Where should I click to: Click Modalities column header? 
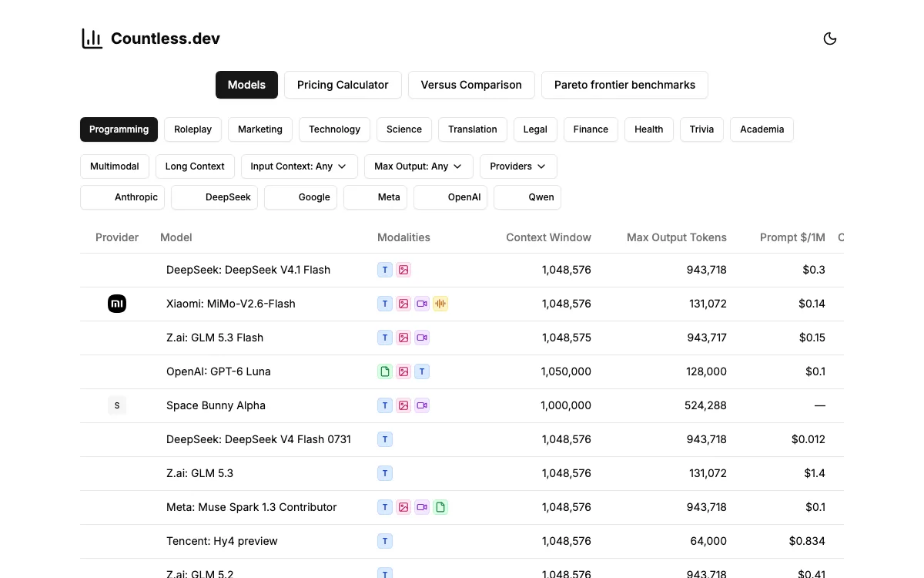pos(403,237)
